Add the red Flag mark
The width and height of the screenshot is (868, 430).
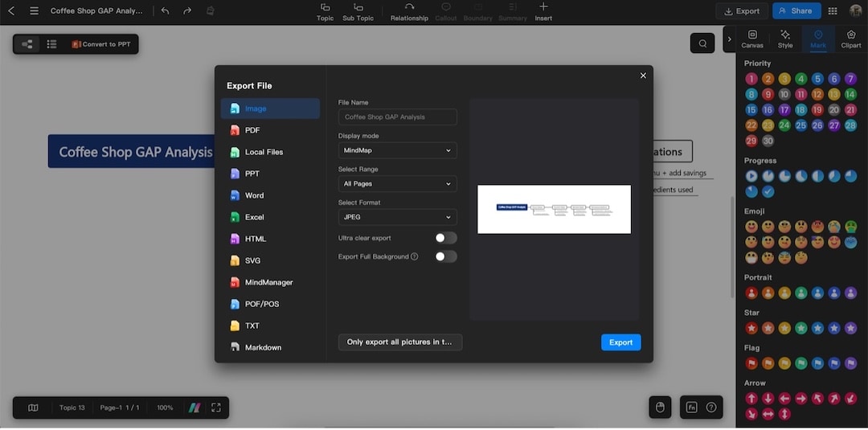tap(751, 363)
